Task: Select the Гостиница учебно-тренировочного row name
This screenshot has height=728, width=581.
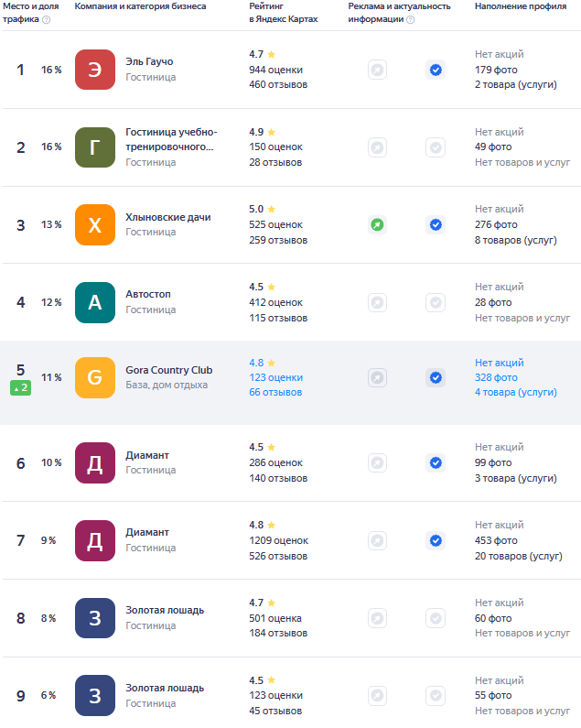Action: 171,139
